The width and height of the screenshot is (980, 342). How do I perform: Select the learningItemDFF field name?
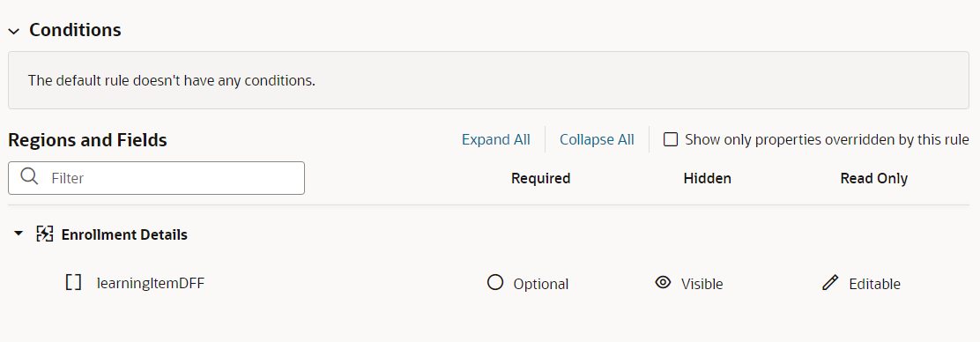[x=151, y=283]
